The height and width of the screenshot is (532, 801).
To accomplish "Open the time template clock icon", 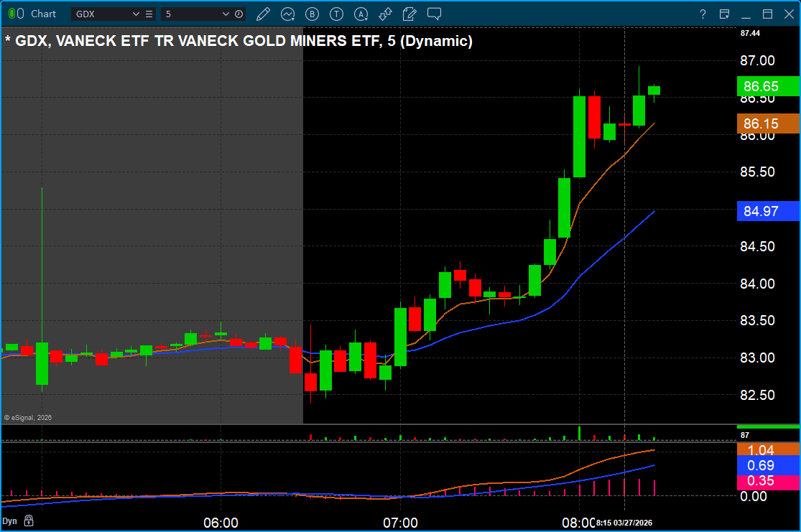I will [x=239, y=14].
